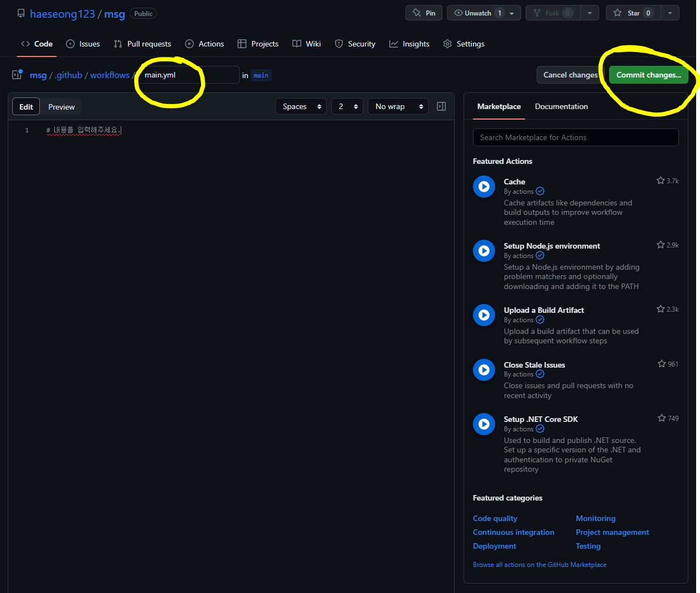700x593 pixels.
Task: Click editor line 1 comment text
Action: [x=84, y=130]
